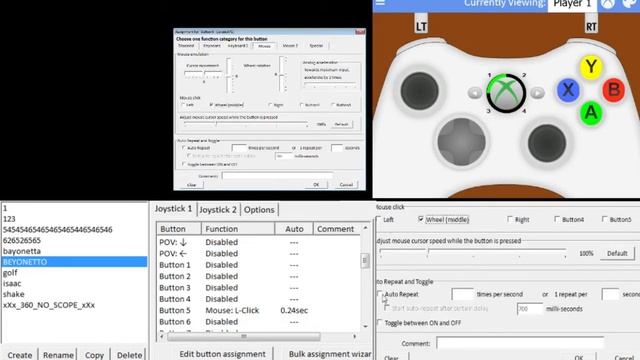Select Keyboard tab in small assignment dialog
This screenshot has height=360, width=640.
[x=212, y=46]
